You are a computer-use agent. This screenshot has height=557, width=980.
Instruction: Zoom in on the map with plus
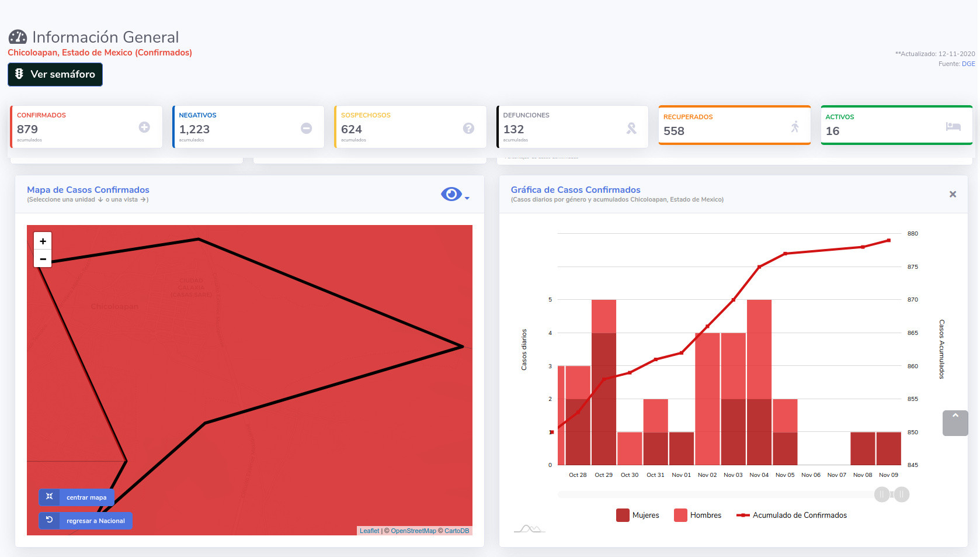tap(43, 241)
